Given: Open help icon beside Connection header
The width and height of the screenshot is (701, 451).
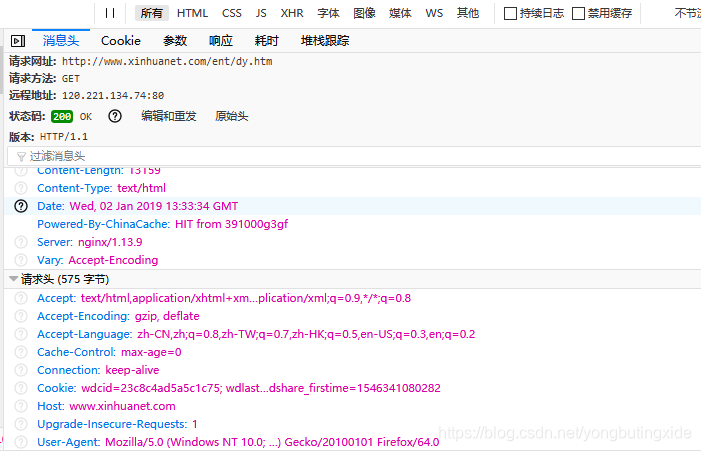Looking at the screenshot, I should coord(21,370).
